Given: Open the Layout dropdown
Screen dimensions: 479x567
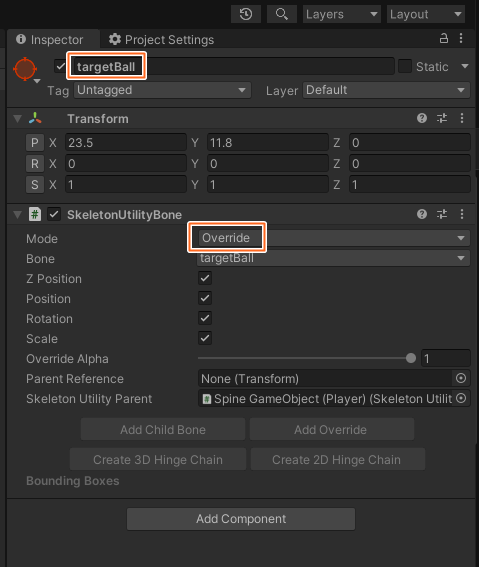Looking at the screenshot, I should [x=426, y=14].
